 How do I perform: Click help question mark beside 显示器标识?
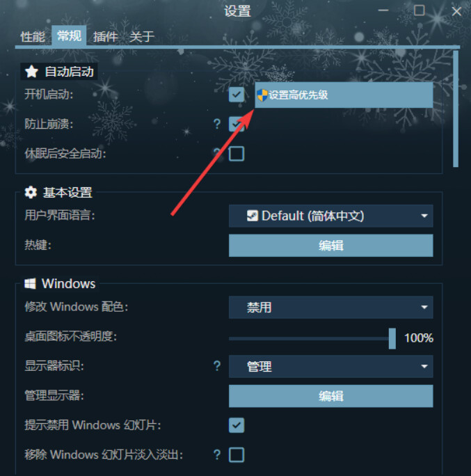pyautogui.click(x=217, y=366)
